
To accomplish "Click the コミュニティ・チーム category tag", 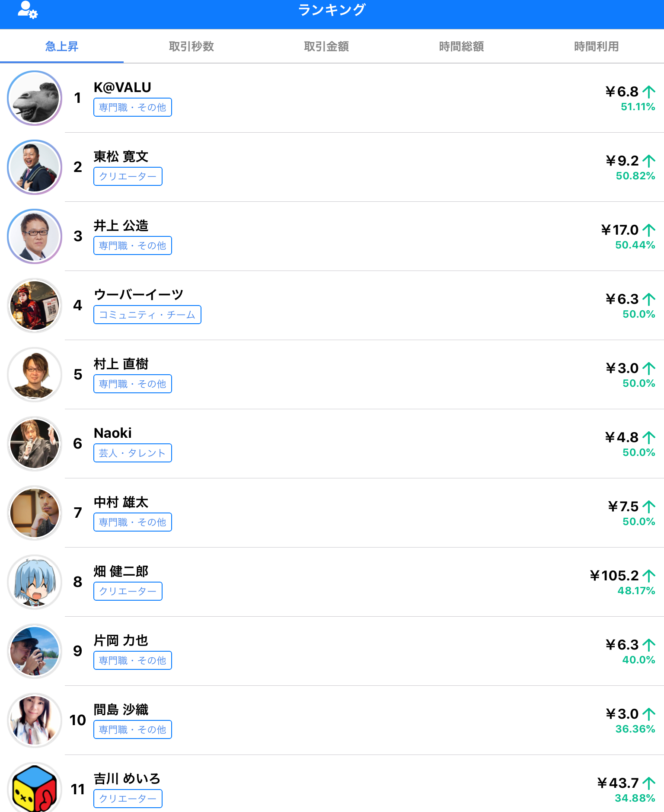I will click(147, 315).
